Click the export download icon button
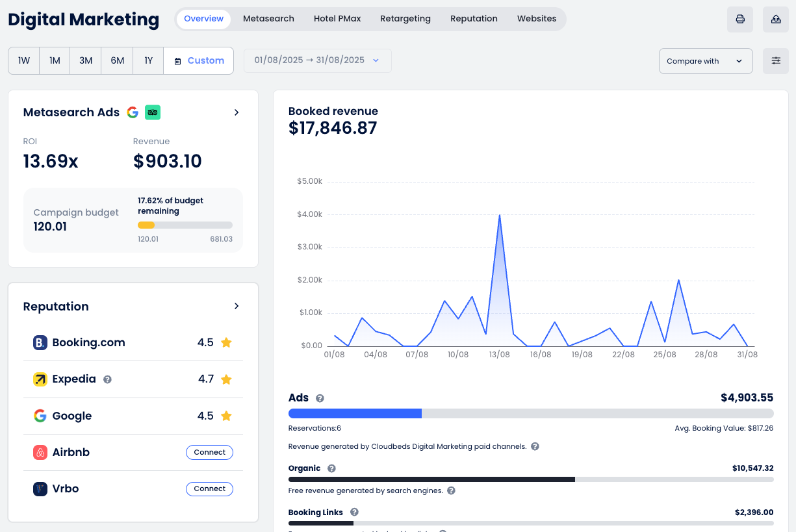Screen dimensions: 796x532 tap(775, 19)
